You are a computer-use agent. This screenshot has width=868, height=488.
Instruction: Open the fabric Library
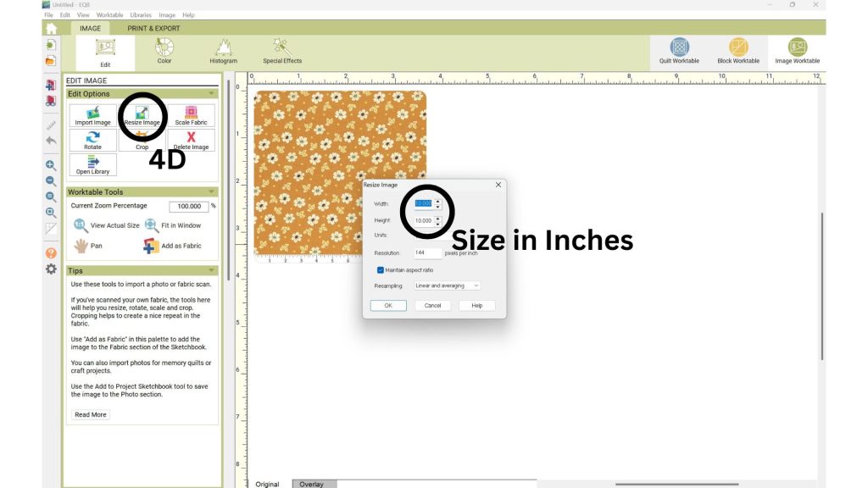(x=92, y=165)
